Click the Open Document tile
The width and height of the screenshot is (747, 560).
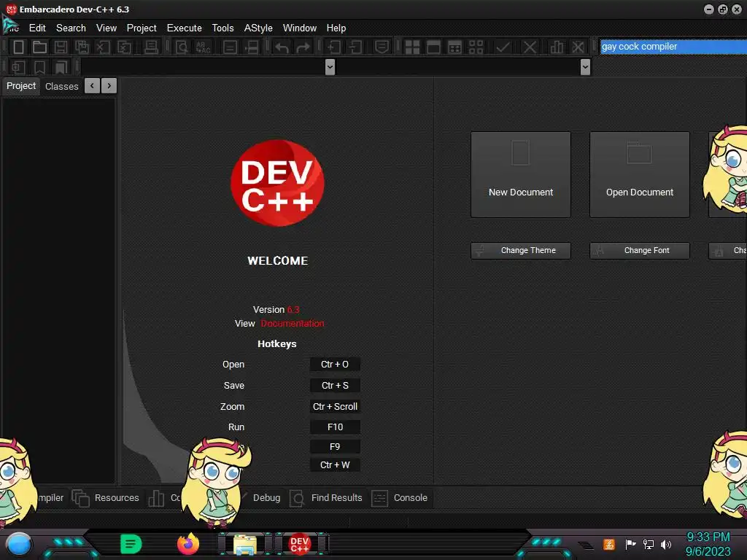pyautogui.click(x=640, y=175)
